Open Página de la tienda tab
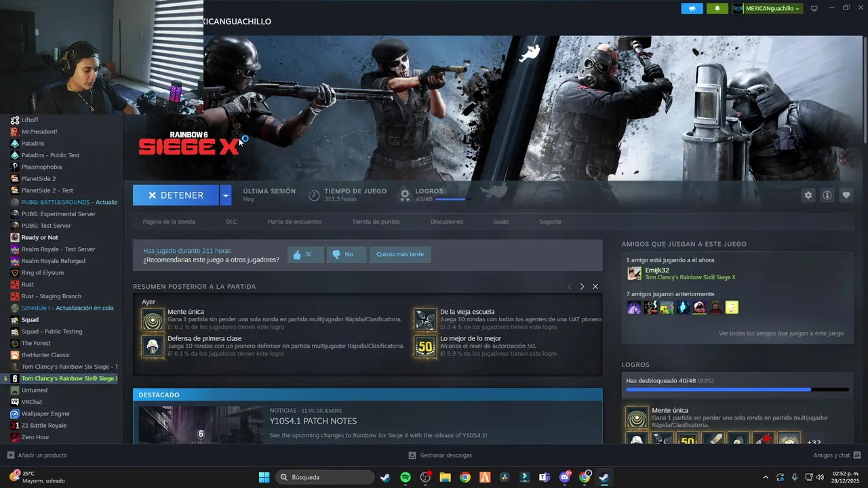Screen dimensions: 868x488 click(169, 222)
